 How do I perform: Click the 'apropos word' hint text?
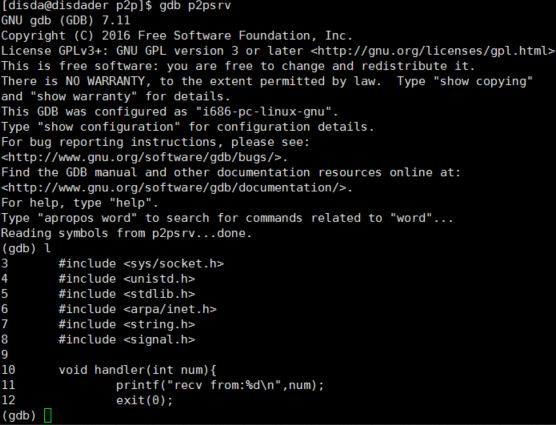[x=87, y=218]
